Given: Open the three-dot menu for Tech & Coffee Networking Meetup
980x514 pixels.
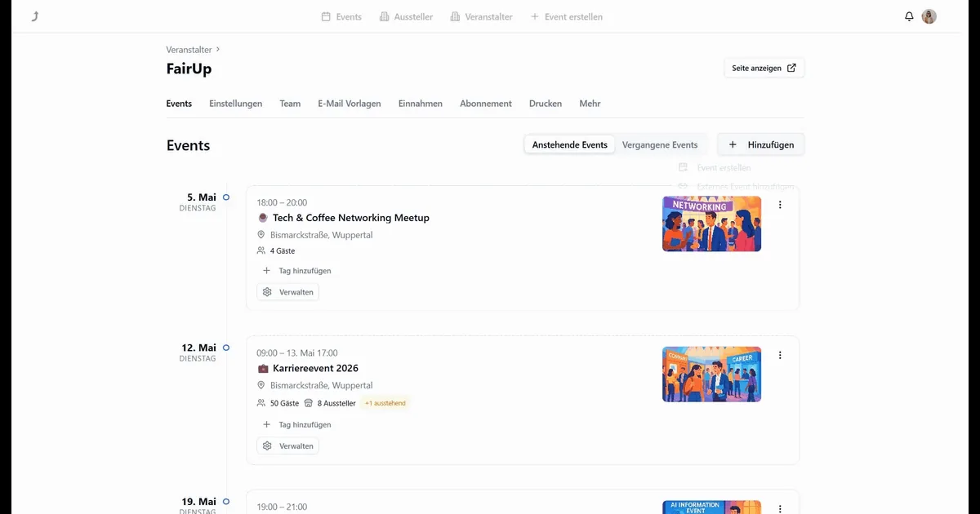Looking at the screenshot, I should [780, 205].
